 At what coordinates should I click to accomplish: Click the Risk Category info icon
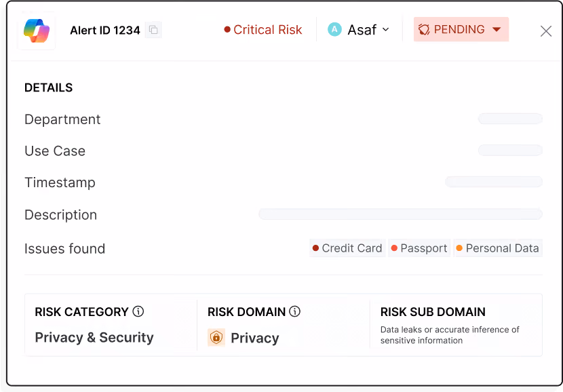tap(138, 311)
